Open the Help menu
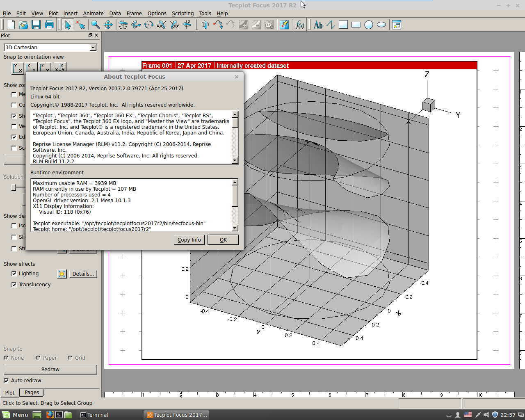The height and width of the screenshot is (420, 525). (x=222, y=13)
